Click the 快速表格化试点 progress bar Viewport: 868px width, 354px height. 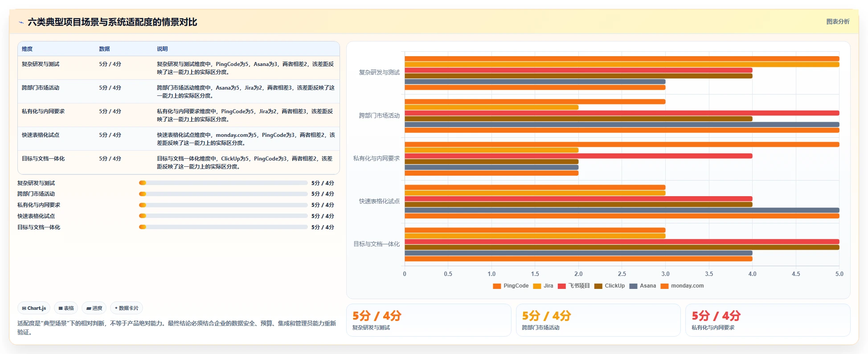point(223,216)
